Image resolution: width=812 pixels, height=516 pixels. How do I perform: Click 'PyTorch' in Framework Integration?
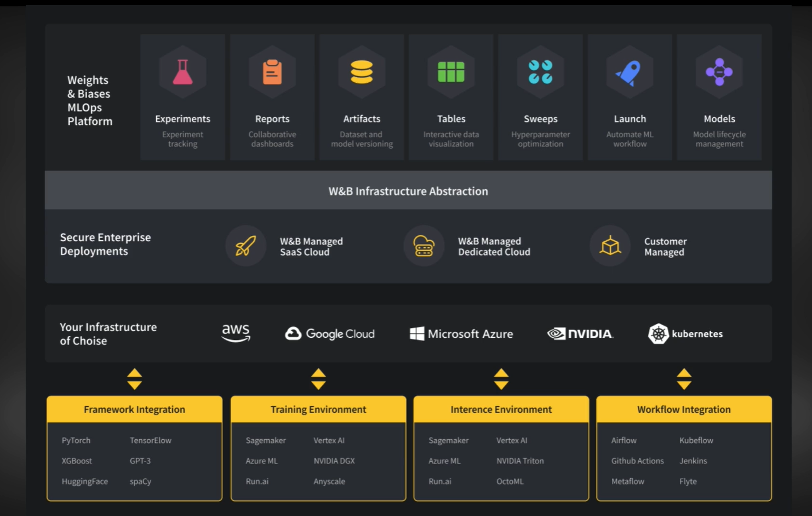(x=76, y=440)
